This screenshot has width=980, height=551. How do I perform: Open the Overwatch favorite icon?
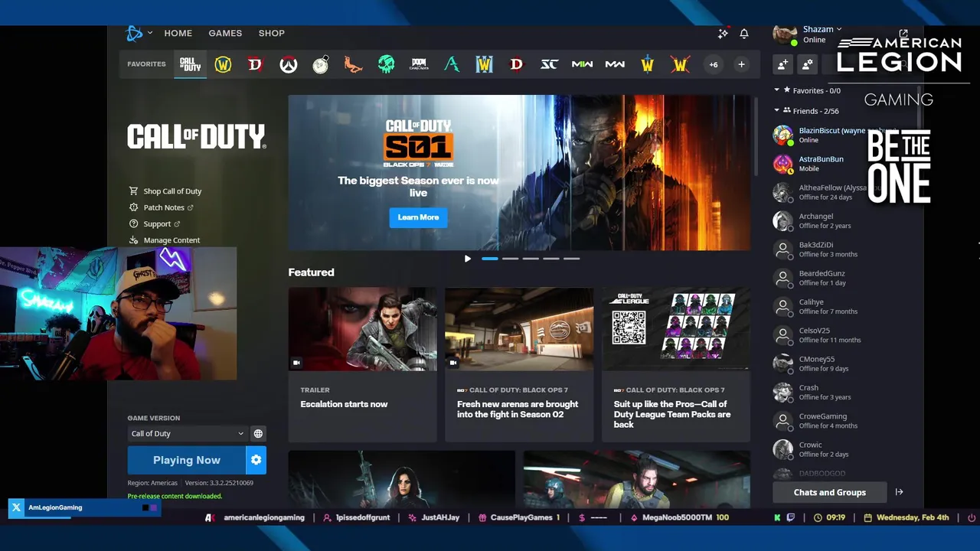pyautogui.click(x=288, y=64)
